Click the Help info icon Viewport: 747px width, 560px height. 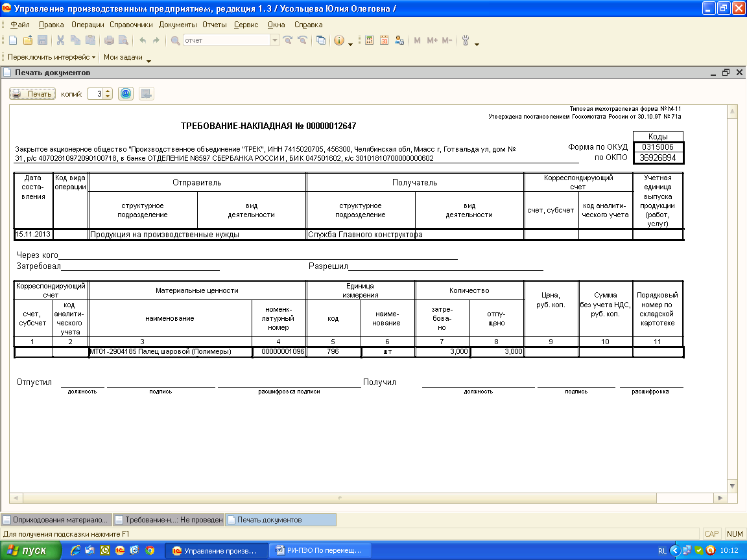(339, 40)
